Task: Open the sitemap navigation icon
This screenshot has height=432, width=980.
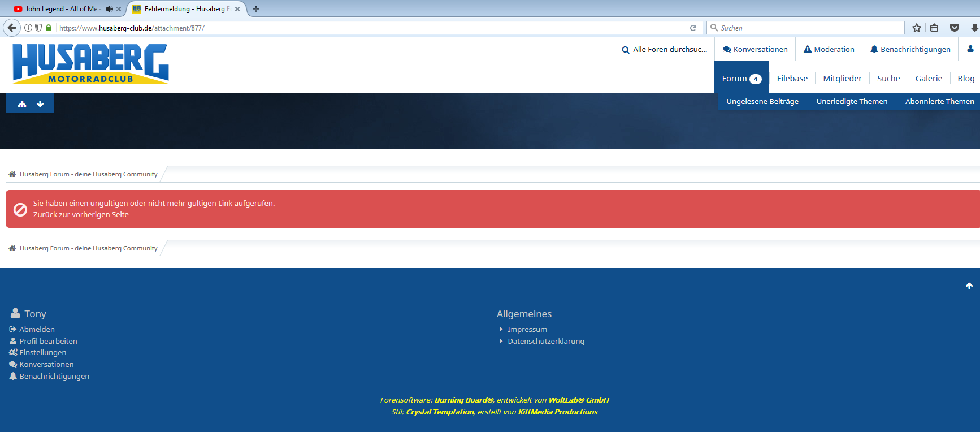Action: [x=22, y=104]
